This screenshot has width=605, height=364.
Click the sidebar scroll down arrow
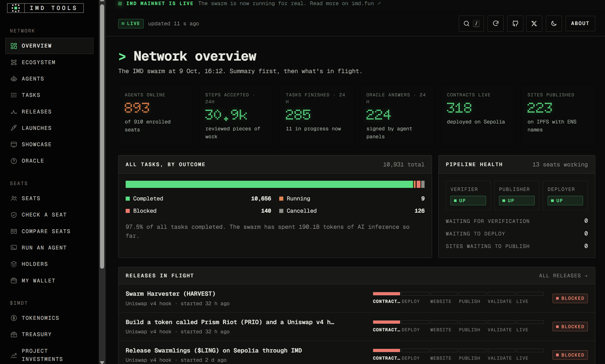102,362
